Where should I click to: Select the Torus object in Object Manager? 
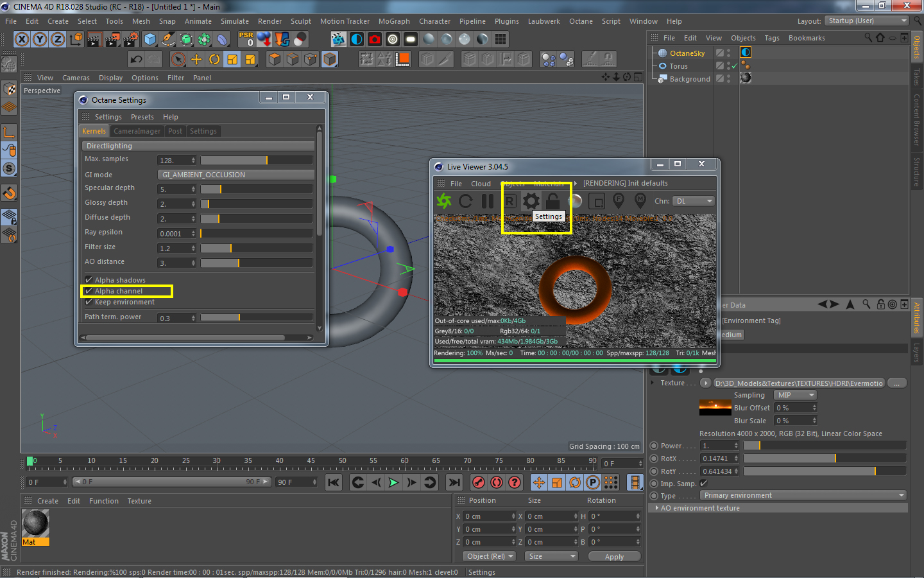(x=678, y=66)
